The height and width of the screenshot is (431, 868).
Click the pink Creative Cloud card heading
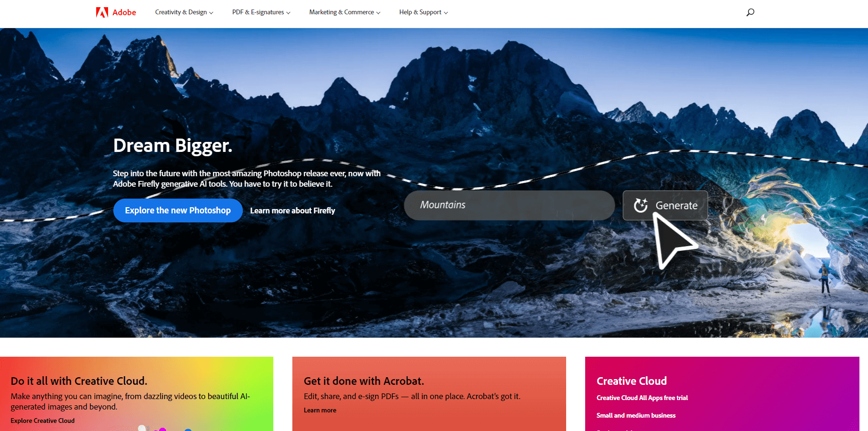[631, 381]
